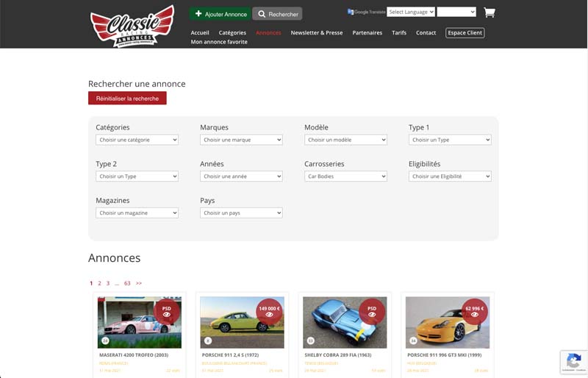This screenshot has width=588, height=378.
Task: Open the Eligibilités dropdown
Action: tap(450, 176)
